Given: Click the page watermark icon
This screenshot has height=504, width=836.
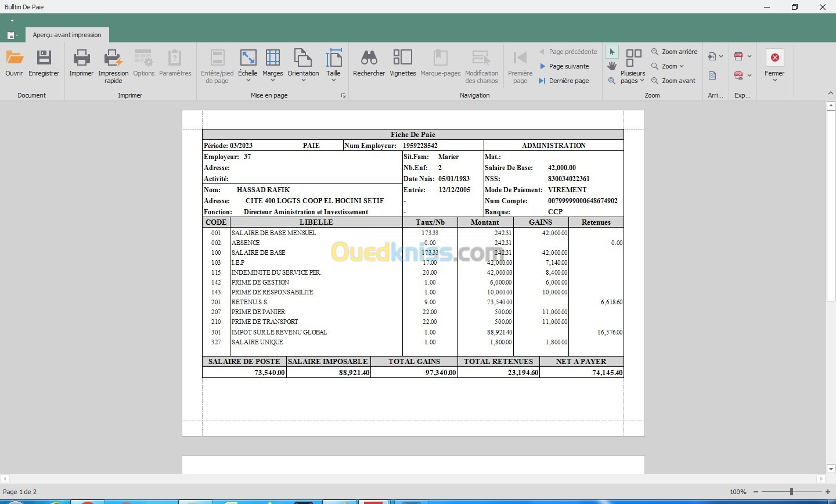Looking at the screenshot, I should (712, 75).
